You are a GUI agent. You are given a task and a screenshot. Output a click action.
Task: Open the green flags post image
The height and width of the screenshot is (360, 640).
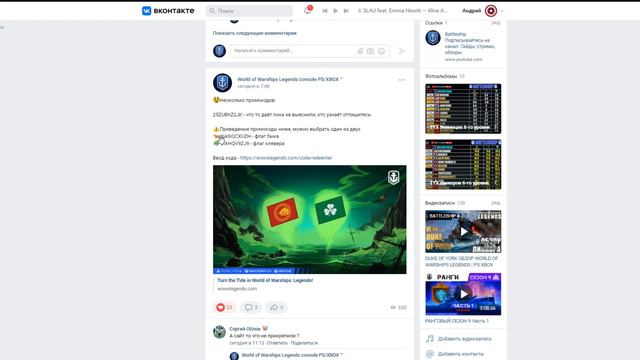(x=309, y=219)
